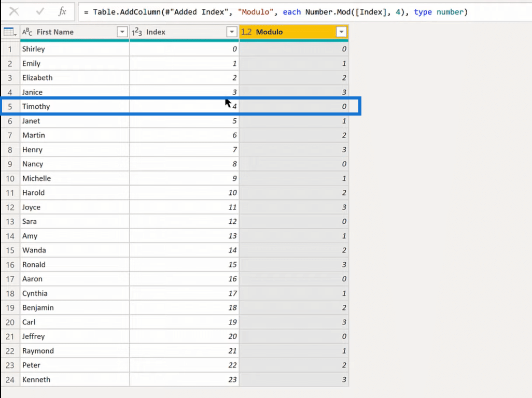
Task: Open the First Name column filter dropdown
Action: point(122,32)
